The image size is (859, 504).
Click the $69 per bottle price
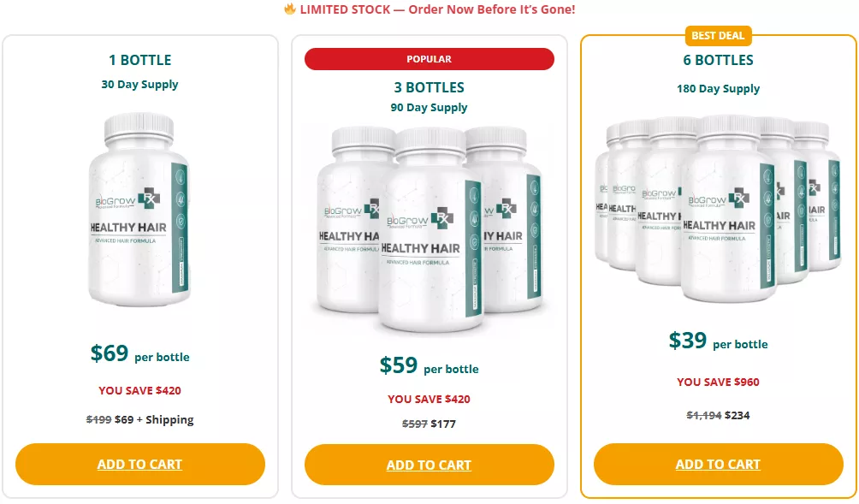coord(139,354)
